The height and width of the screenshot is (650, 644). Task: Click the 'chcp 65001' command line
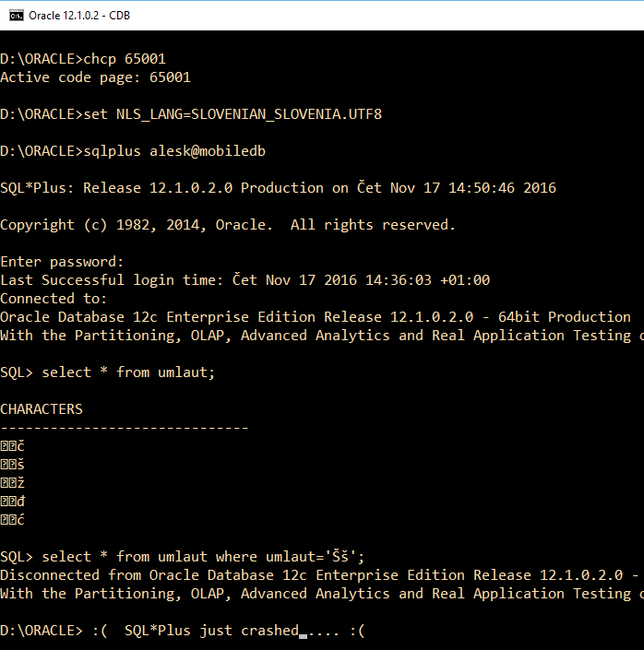(83, 59)
